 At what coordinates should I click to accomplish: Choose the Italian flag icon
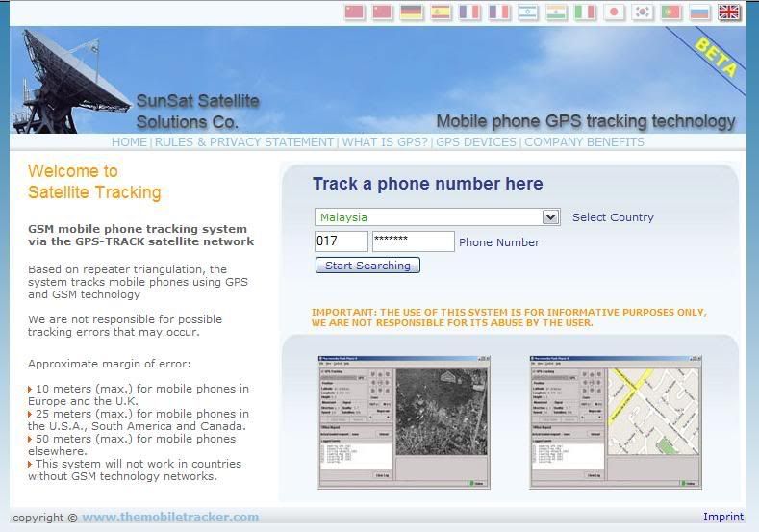[x=585, y=12]
